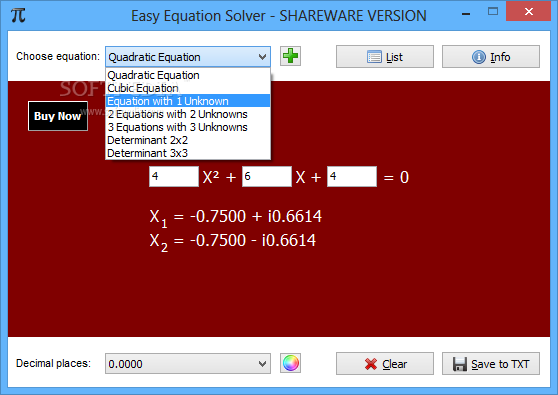Click the Clear button

coord(385,364)
